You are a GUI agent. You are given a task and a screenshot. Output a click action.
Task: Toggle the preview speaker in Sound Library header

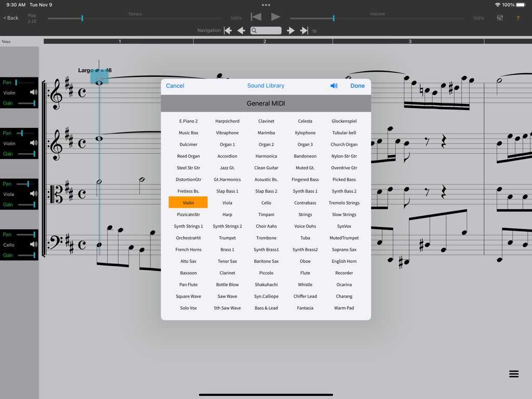point(334,86)
